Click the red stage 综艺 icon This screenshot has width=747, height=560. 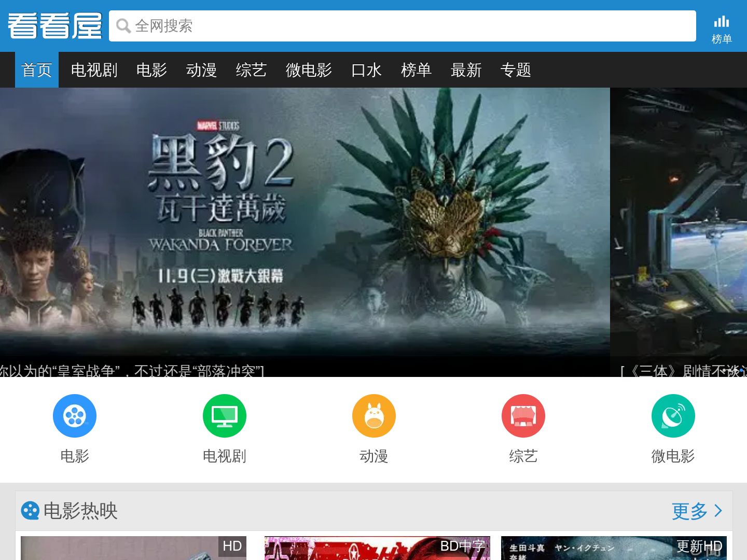coord(523,416)
